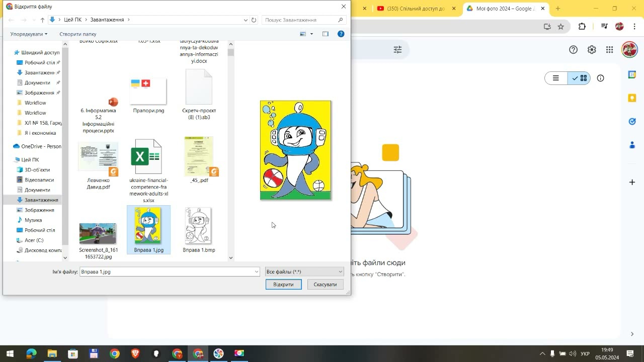This screenshot has width=644, height=362.
Task: Click Скасувати button
Action: click(325, 285)
